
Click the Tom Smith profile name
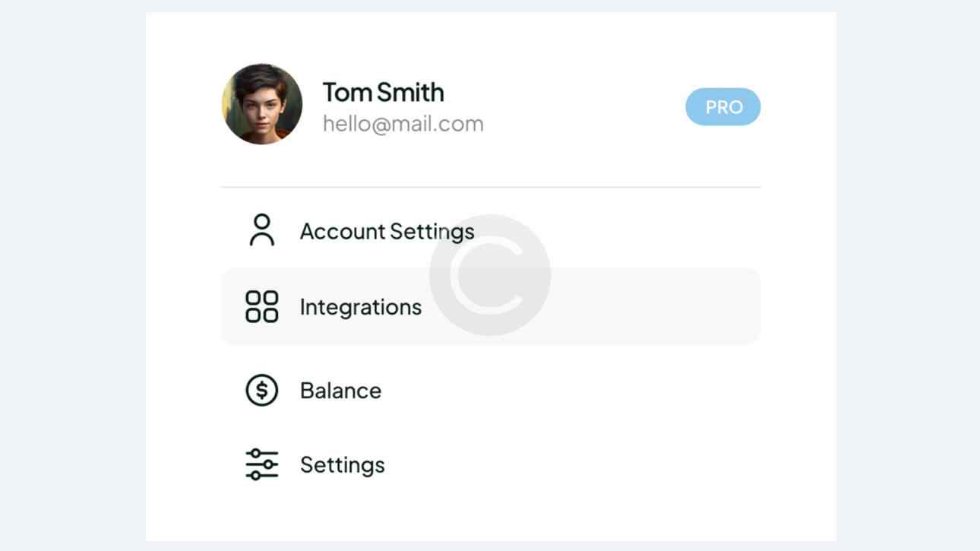coord(383,92)
